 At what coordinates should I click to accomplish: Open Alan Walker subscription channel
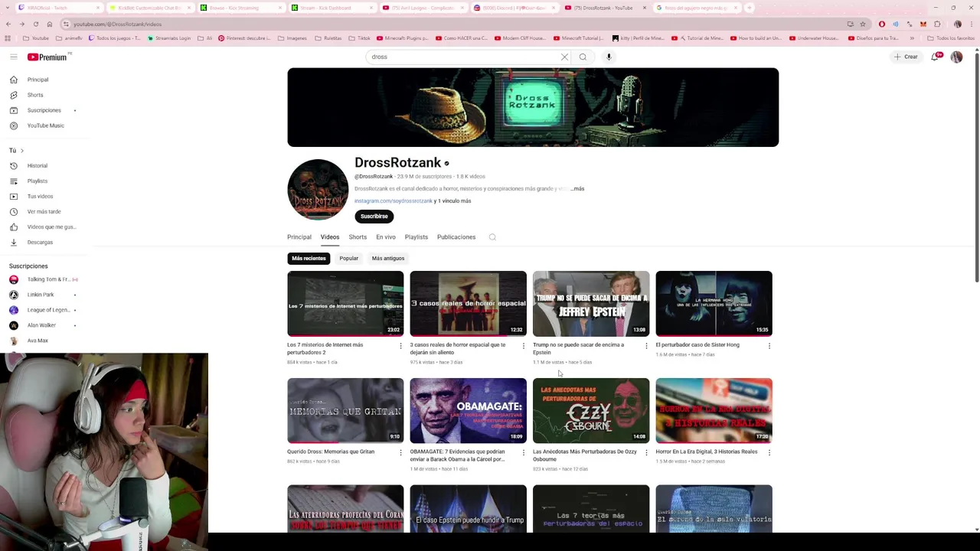pos(41,325)
